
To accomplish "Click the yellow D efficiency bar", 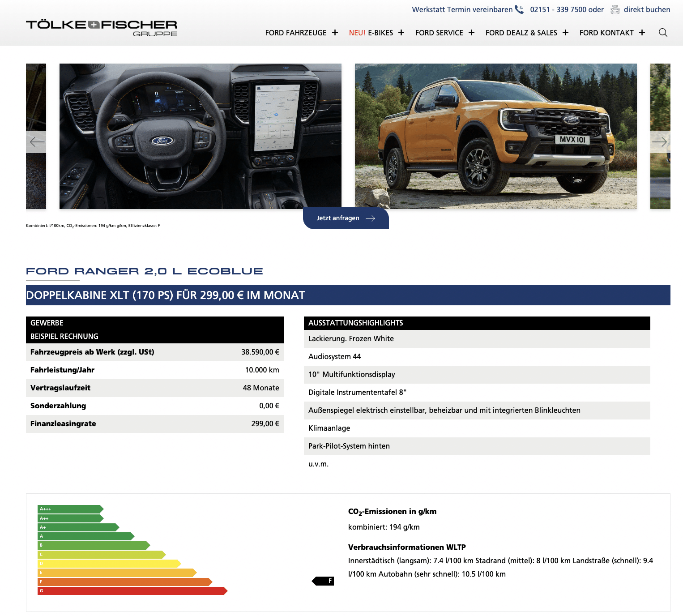I will pos(109,564).
